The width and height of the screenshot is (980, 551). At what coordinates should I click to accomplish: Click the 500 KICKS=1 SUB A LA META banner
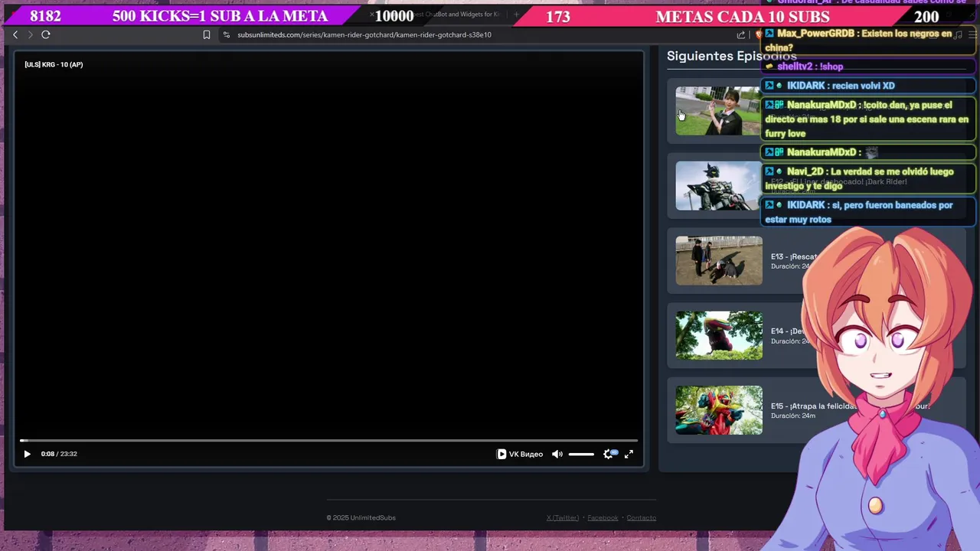point(220,16)
